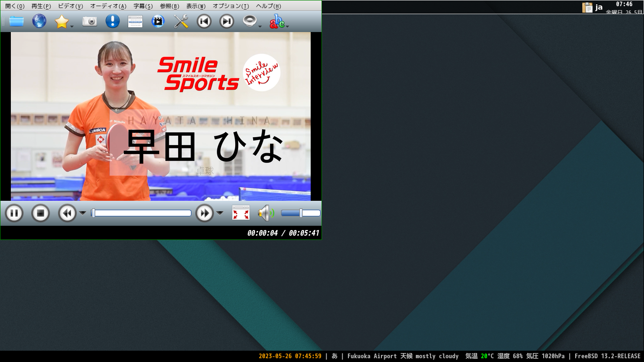Expand the rewind options dropdown arrow
The height and width of the screenshot is (362, 644).
tap(83, 213)
